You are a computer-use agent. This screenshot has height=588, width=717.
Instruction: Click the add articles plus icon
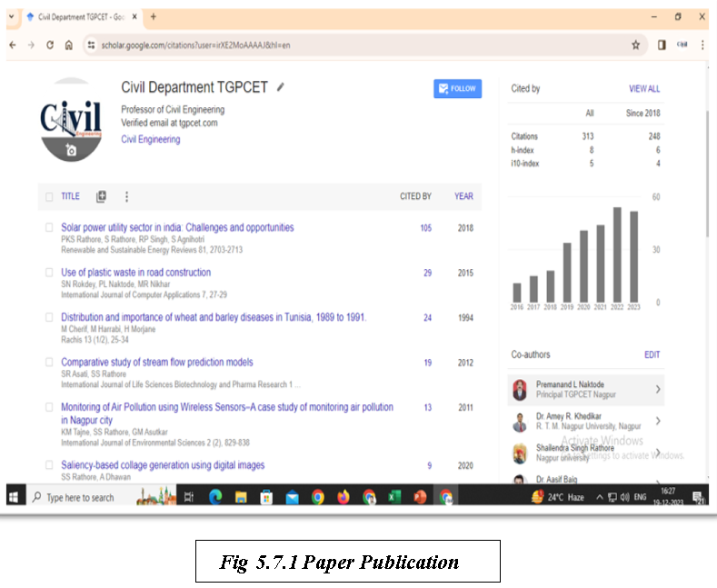click(x=101, y=196)
